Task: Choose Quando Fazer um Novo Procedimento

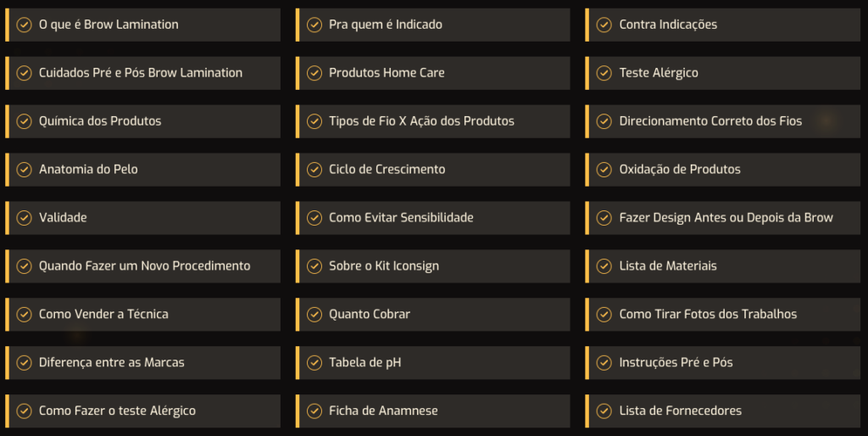Action: pyautogui.click(x=142, y=266)
